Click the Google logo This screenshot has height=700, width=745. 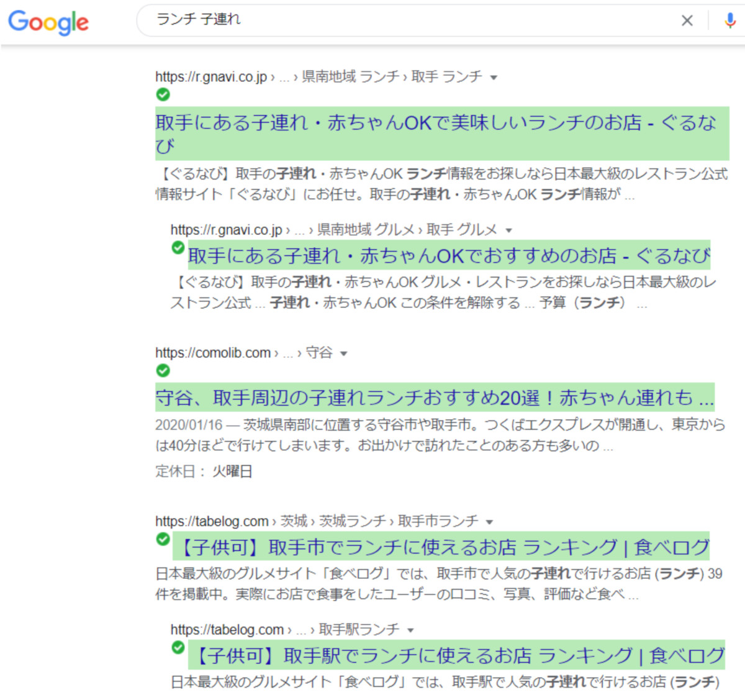pyautogui.click(x=48, y=23)
